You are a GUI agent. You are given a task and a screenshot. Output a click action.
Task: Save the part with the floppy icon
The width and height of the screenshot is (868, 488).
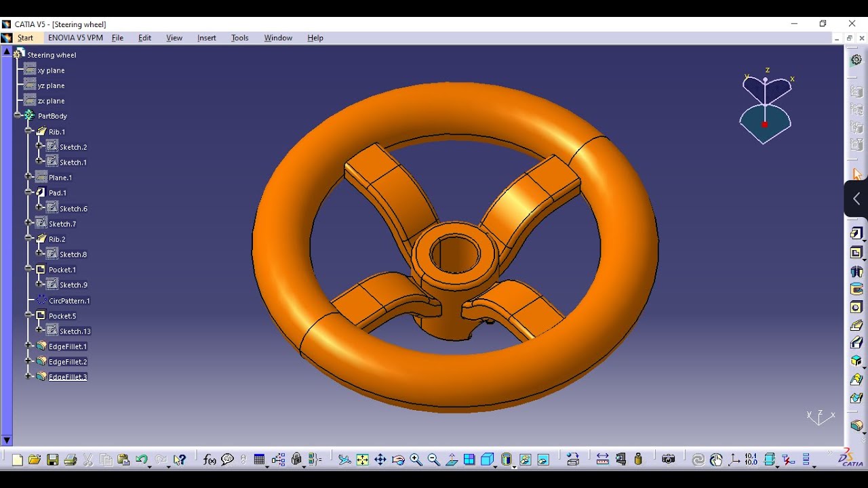[53, 460]
